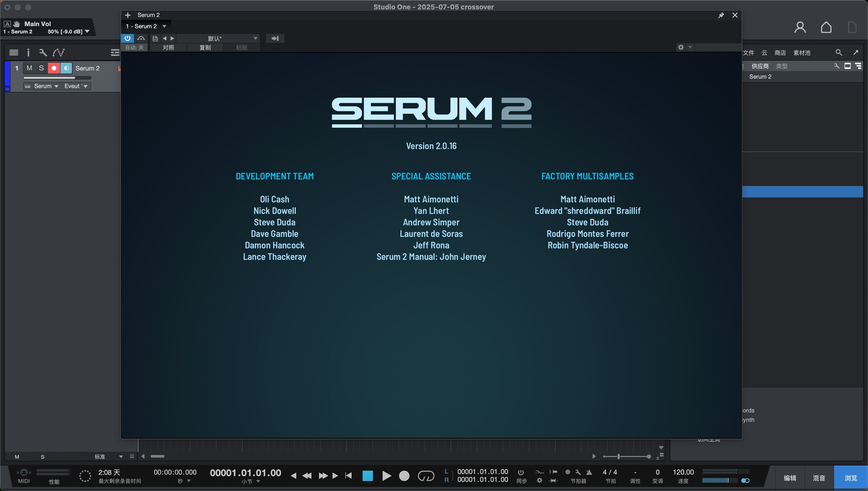Open metronome settings wrench in transport

[578, 472]
